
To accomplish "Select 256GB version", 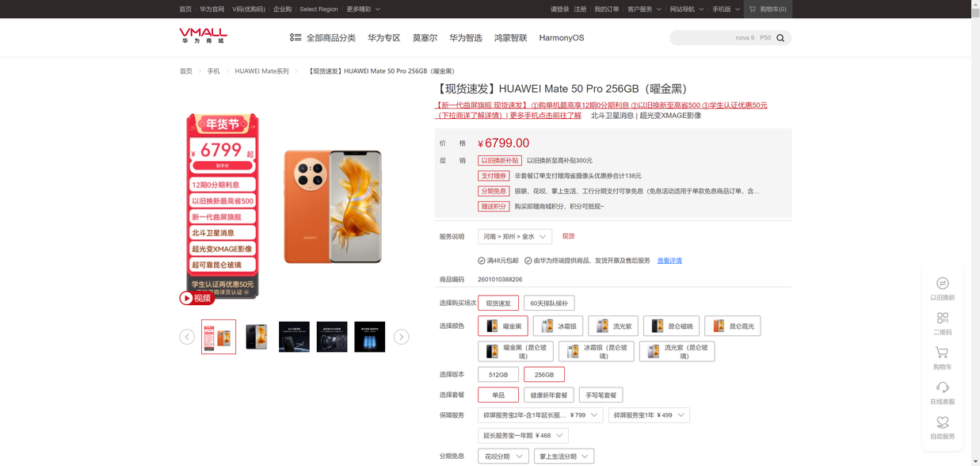I will (x=544, y=375).
